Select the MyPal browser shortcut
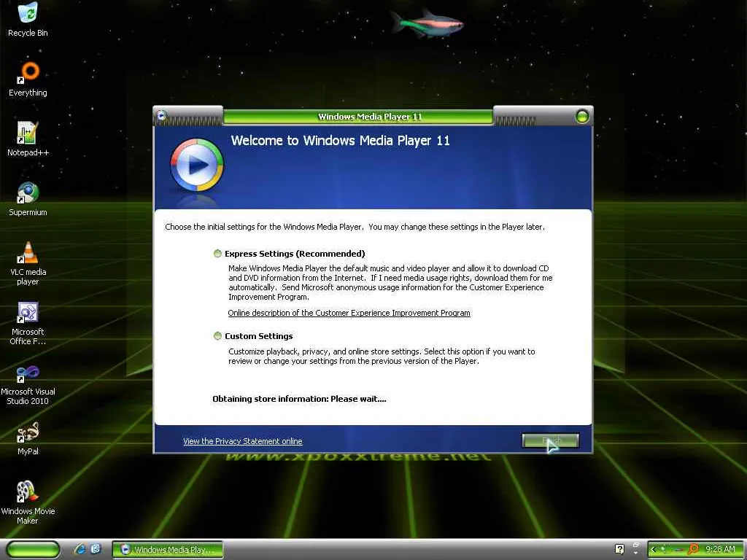Screen dimensions: 747x560 (x=28, y=438)
